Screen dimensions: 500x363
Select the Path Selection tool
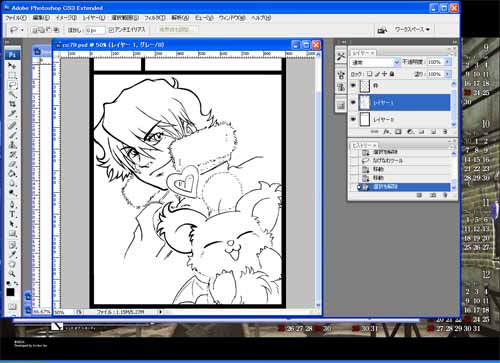click(12, 224)
